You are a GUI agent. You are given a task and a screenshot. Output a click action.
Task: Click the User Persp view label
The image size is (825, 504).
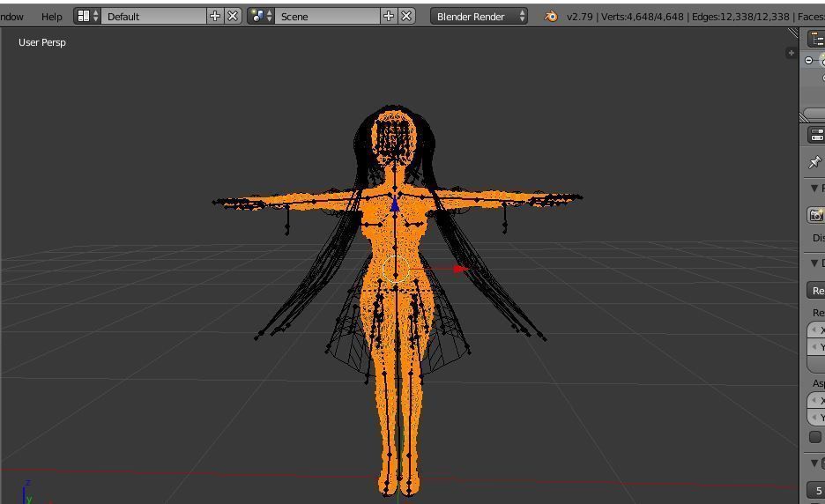click(x=42, y=42)
